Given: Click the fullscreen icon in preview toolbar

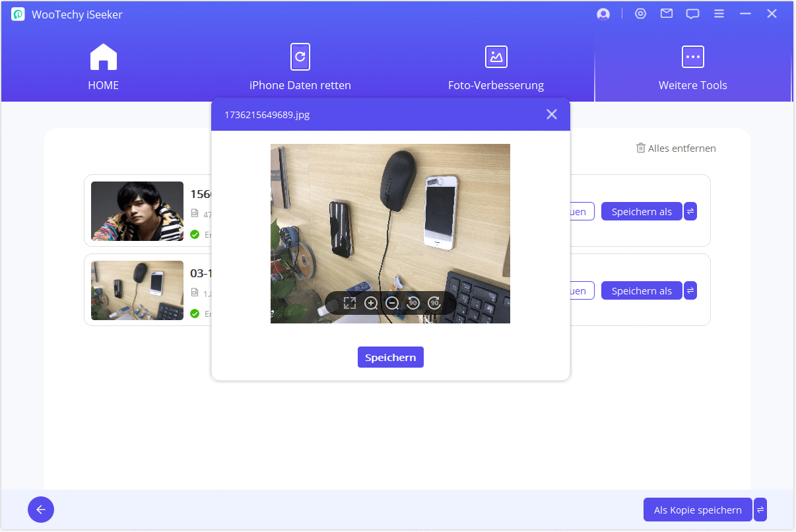Looking at the screenshot, I should pyautogui.click(x=350, y=303).
